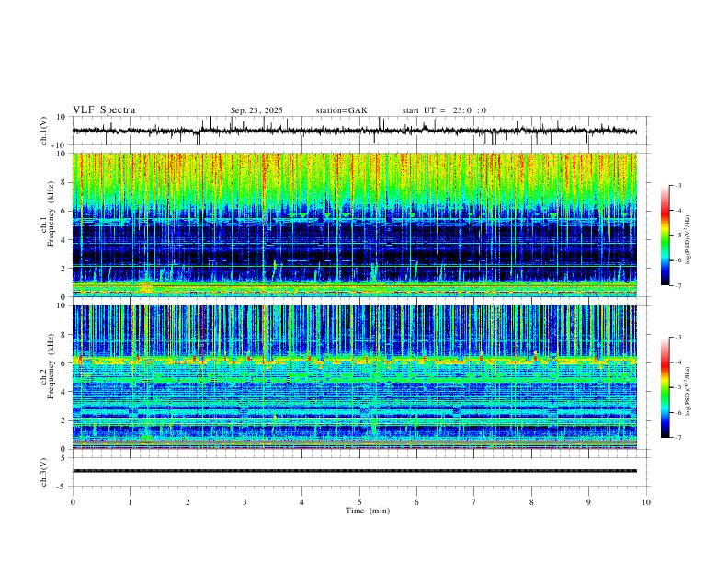
Task: Click time axis tick label '5'
Action: coord(359,502)
